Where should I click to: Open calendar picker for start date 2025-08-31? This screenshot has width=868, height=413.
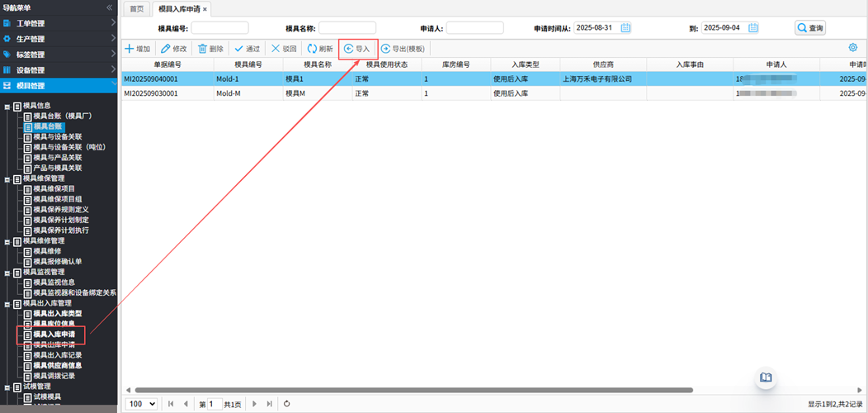tap(625, 28)
